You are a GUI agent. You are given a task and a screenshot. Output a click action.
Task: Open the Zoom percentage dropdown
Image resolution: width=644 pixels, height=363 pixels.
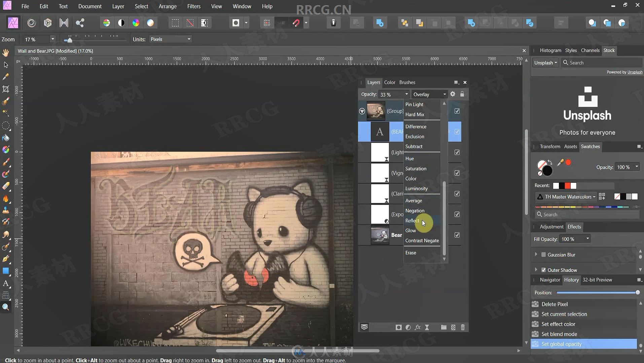click(52, 39)
